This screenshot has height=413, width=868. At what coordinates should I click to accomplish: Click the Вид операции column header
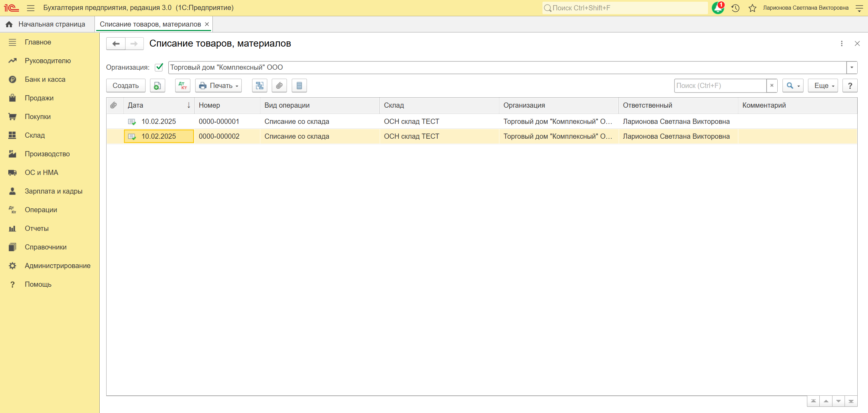tap(320, 105)
